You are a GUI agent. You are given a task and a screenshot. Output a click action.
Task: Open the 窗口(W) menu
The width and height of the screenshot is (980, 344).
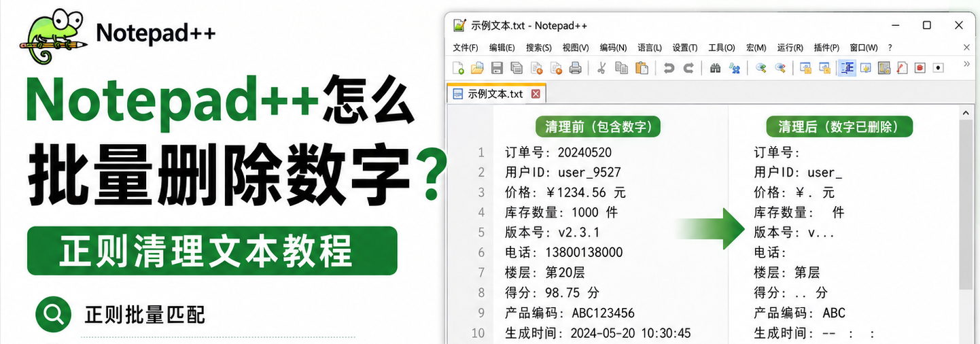(864, 48)
